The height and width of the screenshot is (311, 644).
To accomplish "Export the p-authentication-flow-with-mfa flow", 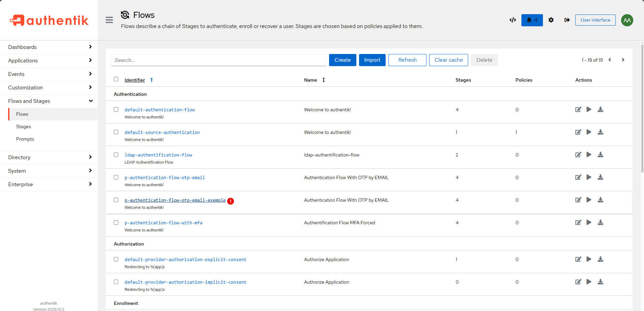I will click(600, 223).
